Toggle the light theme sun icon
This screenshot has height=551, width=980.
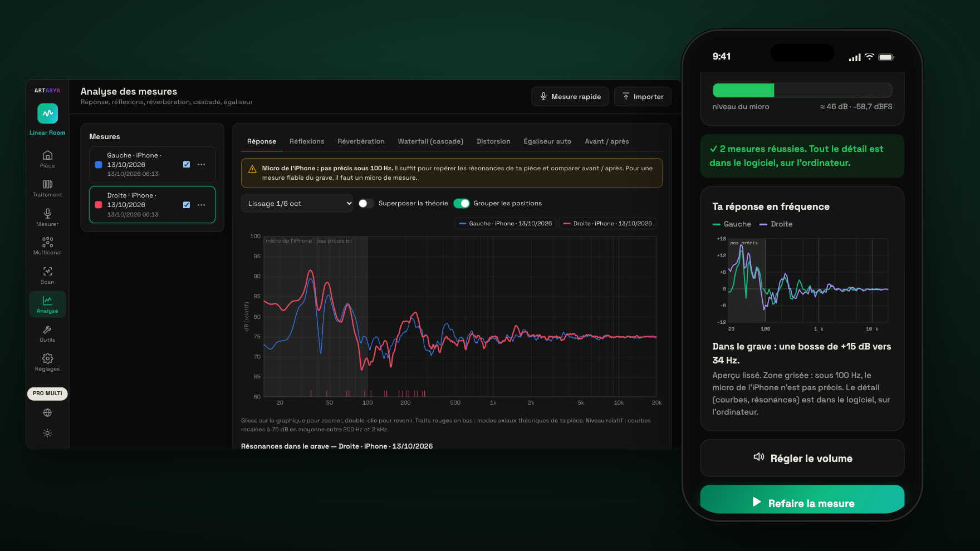point(47,433)
